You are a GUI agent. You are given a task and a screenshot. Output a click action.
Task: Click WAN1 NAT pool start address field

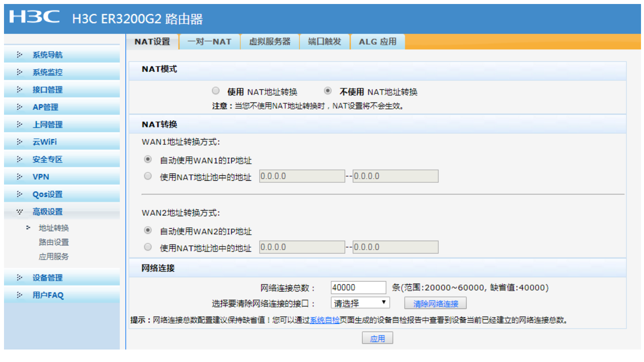tap(302, 176)
